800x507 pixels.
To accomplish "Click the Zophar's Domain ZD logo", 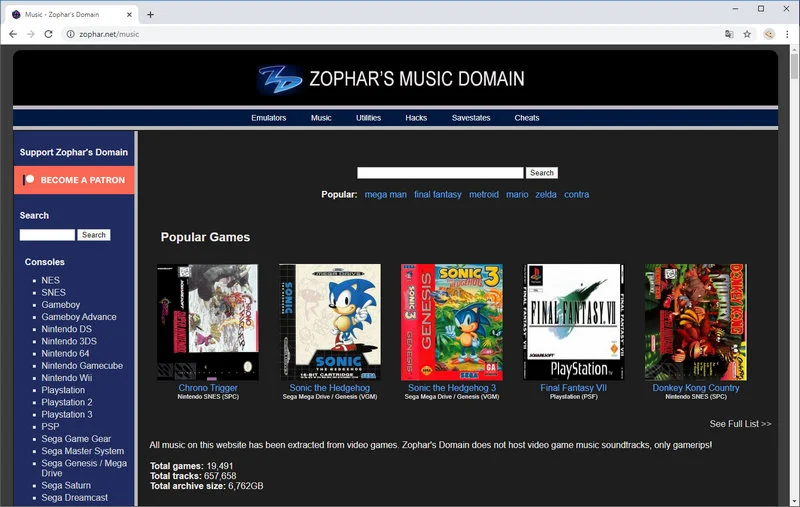I will 280,79.
